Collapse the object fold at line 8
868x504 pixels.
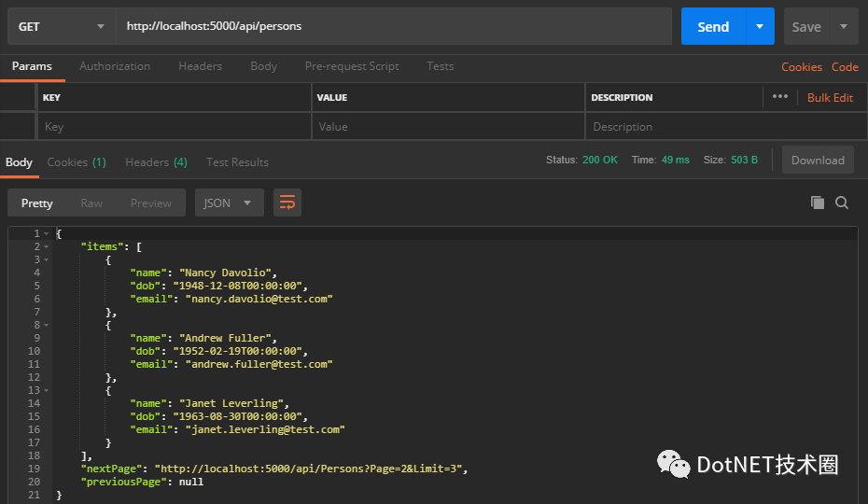(47, 325)
